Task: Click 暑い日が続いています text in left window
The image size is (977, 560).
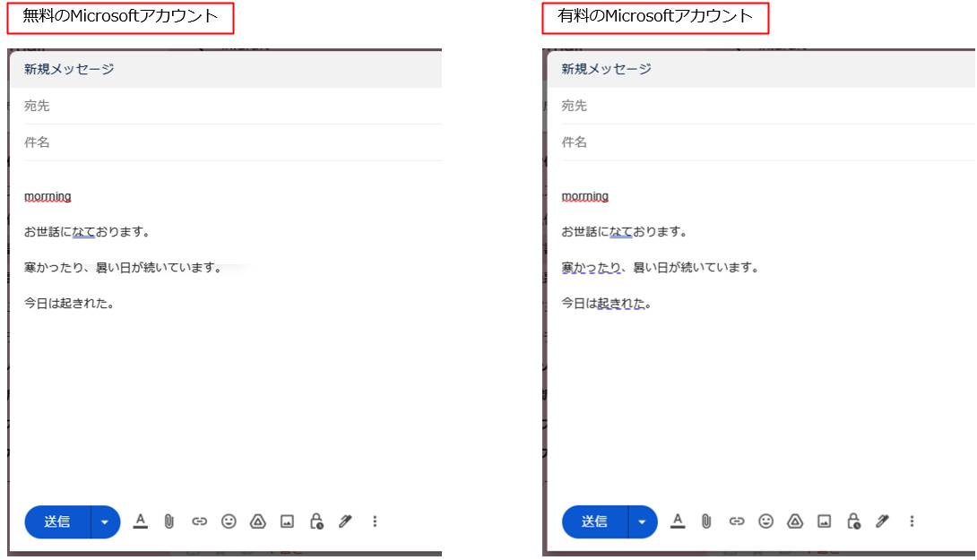Action: (x=159, y=268)
